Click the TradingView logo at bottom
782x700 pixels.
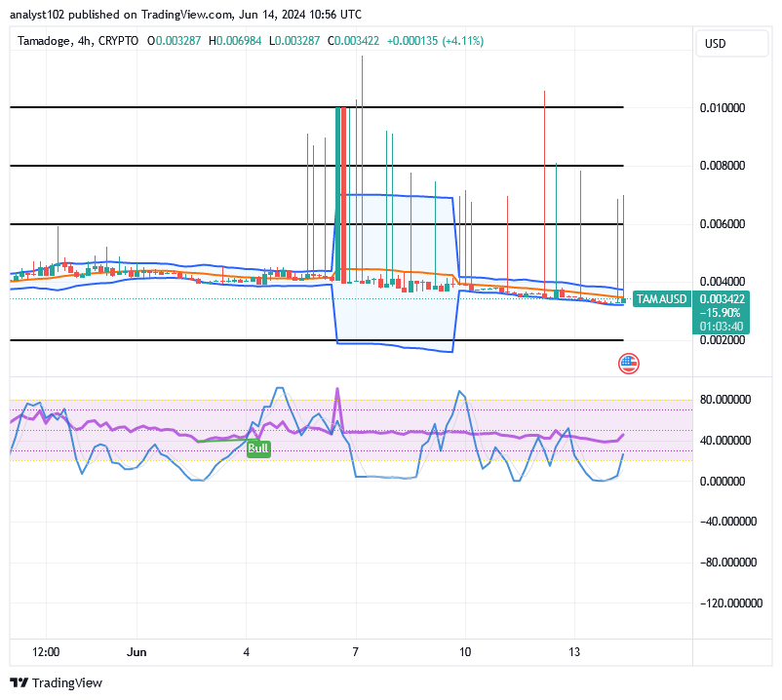coord(56,682)
